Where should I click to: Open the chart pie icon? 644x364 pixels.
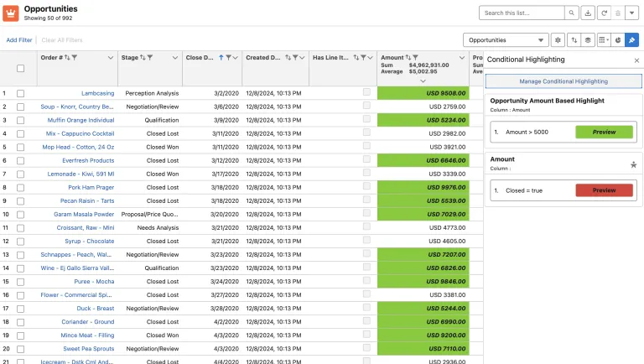618,40
